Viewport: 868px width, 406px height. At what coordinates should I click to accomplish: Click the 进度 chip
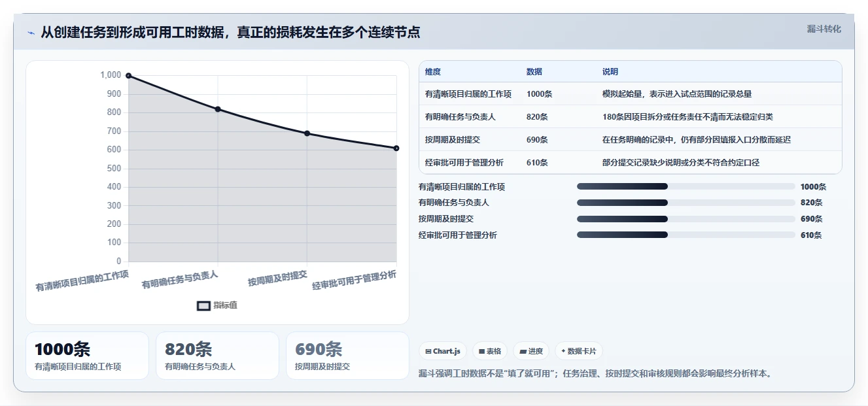531,351
